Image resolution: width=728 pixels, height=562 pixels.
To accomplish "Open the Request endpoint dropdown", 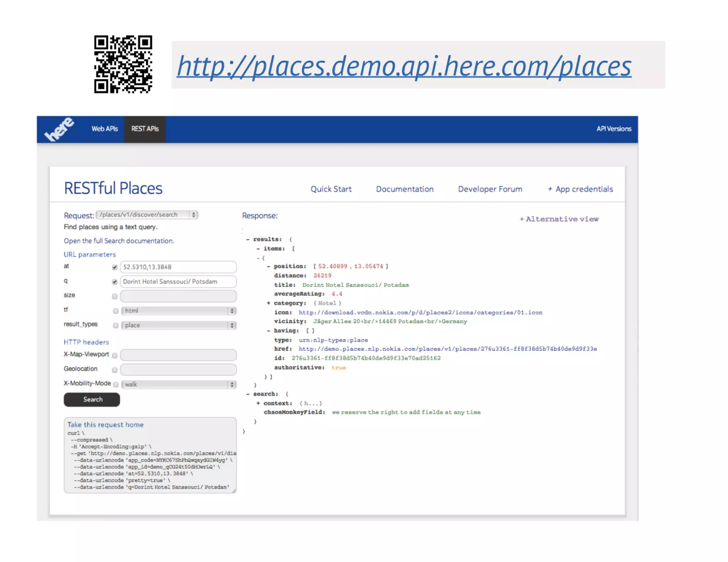I will [x=147, y=215].
